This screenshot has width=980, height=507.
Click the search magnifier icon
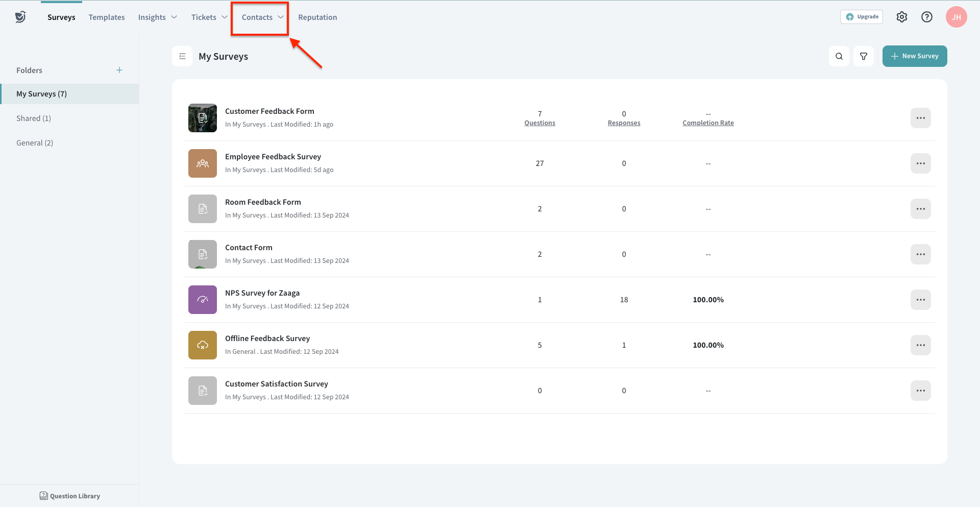point(839,56)
